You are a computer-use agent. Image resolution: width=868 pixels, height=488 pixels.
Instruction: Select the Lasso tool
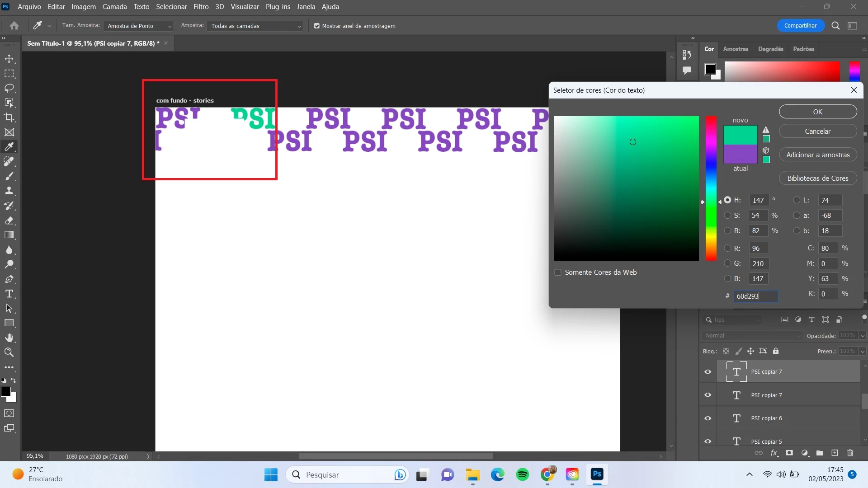(x=9, y=88)
